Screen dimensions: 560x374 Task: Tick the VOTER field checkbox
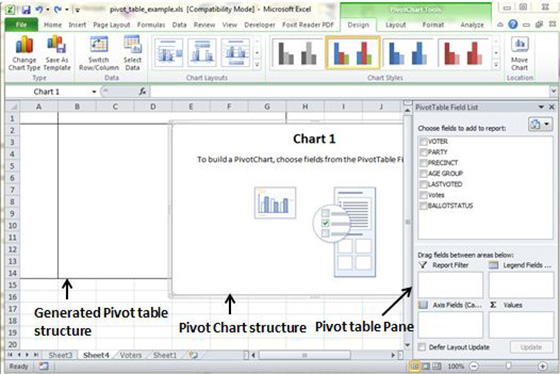click(423, 141)
